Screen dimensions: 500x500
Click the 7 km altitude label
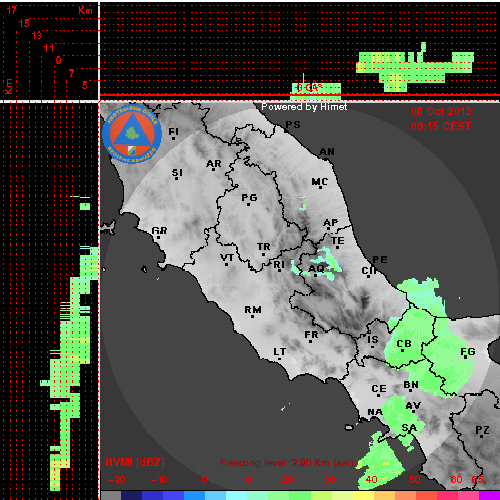(x=71, y=73)
